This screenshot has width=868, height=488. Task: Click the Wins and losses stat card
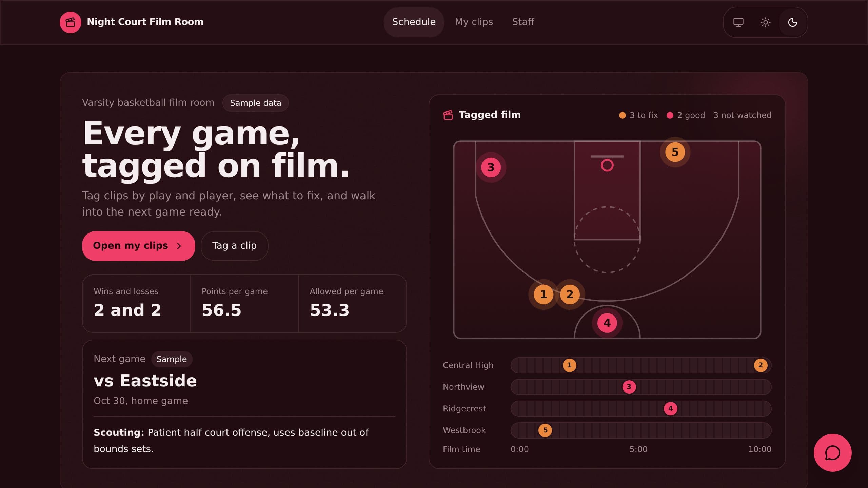(136, 304)
